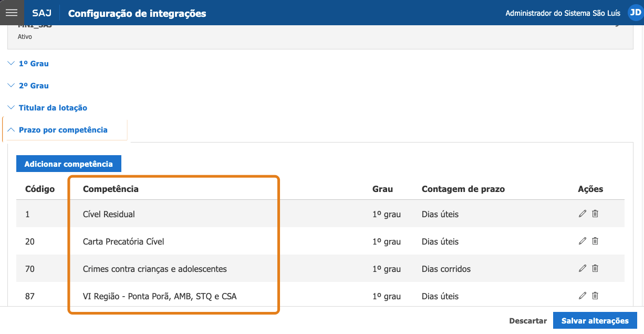The width and height of the screenshot is (644, 334).
Task: Delete Crimes contra crianças e adolescentes row
Action: 595,268
